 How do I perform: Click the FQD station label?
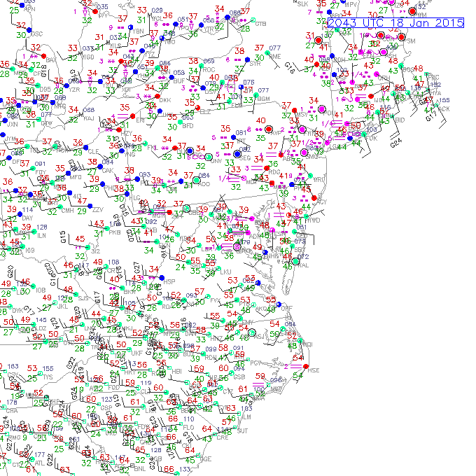pos(114,387)
